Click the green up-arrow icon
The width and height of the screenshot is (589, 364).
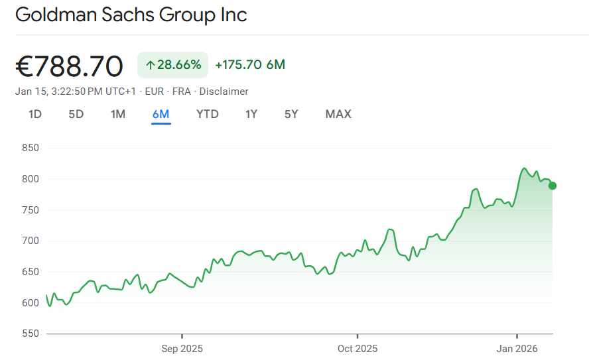click(x=150, y=65)
